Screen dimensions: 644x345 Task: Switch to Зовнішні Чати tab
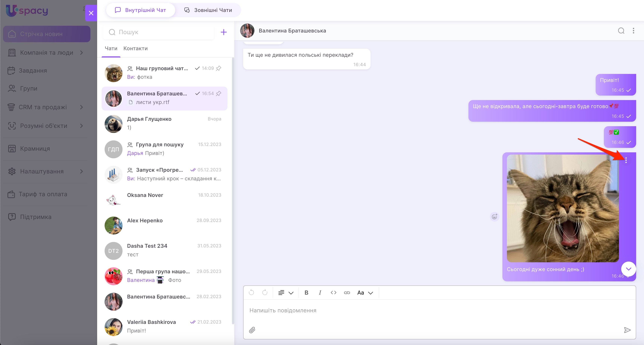[x=208, y=10]
